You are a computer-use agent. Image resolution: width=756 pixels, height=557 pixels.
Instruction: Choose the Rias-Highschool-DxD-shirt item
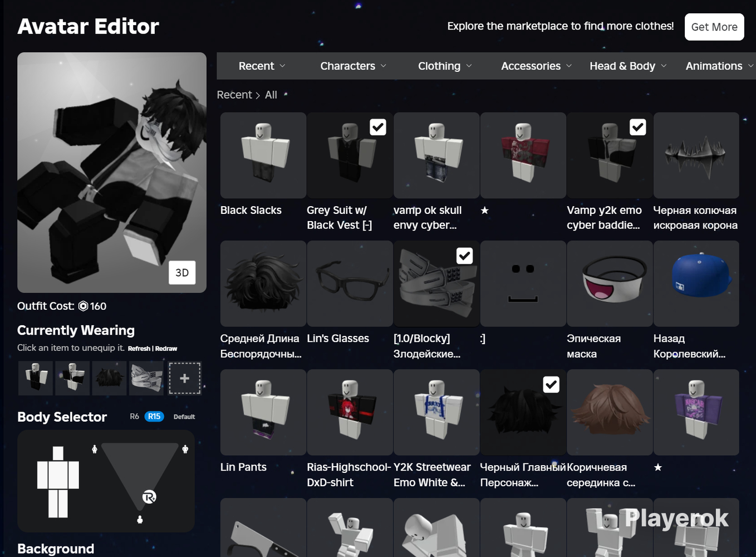pyautogui.click(x=350, y=412)
